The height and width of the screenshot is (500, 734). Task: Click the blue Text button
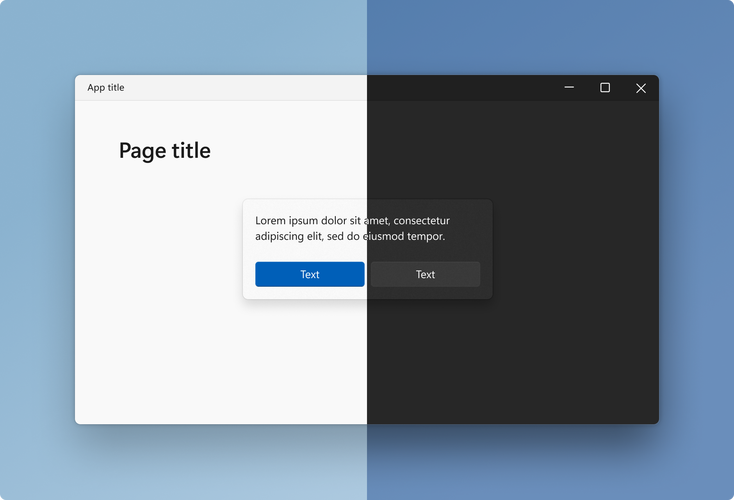[310, 274]
